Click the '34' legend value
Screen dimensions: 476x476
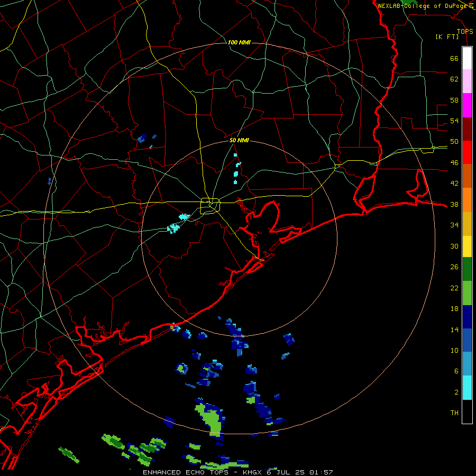(x=454, y=225)
